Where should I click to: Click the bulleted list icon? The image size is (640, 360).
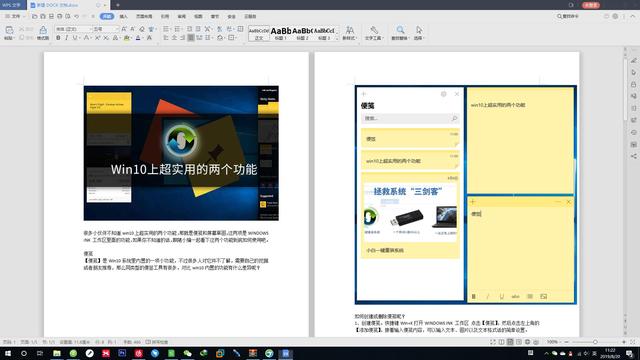(x=166, y=29)
